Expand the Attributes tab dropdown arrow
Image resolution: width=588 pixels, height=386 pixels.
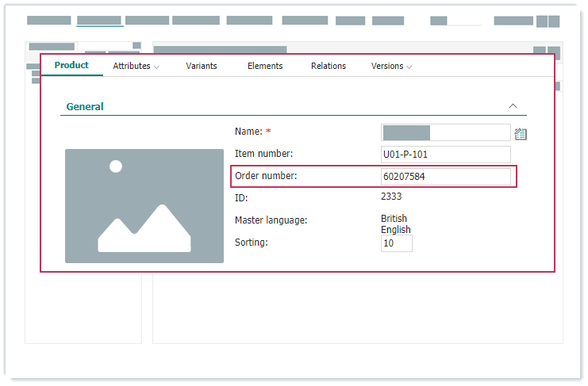click(x=156, y=67)
